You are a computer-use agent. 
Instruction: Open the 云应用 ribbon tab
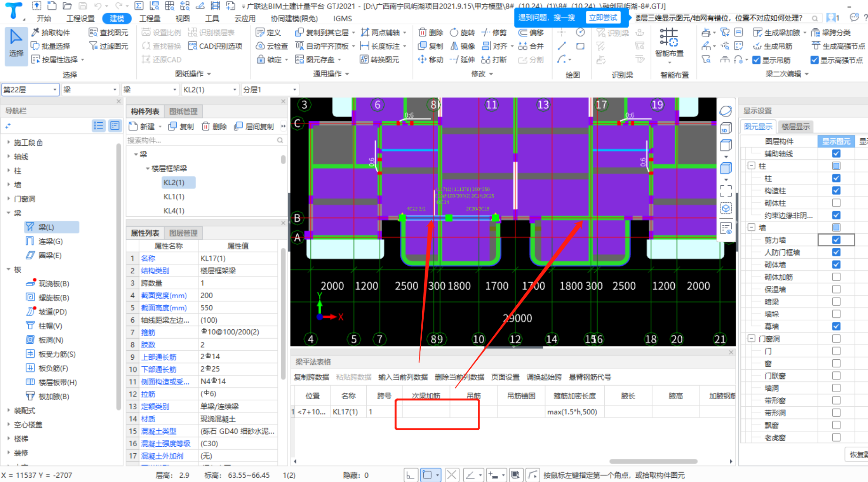245,18
